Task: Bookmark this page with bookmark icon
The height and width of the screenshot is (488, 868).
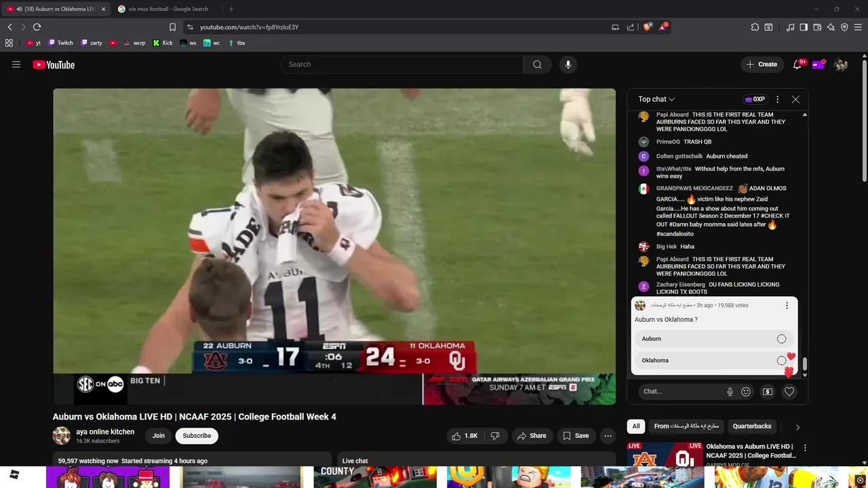Action: (172, 27)
